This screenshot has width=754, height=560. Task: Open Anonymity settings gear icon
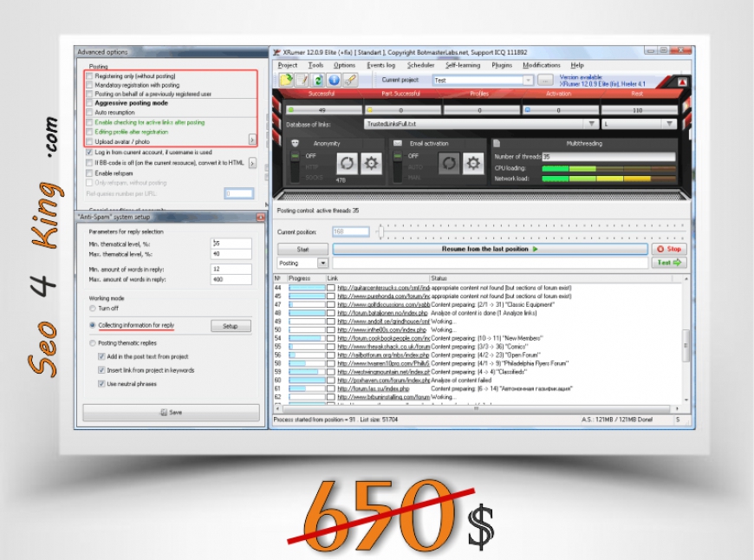(371, 164)
